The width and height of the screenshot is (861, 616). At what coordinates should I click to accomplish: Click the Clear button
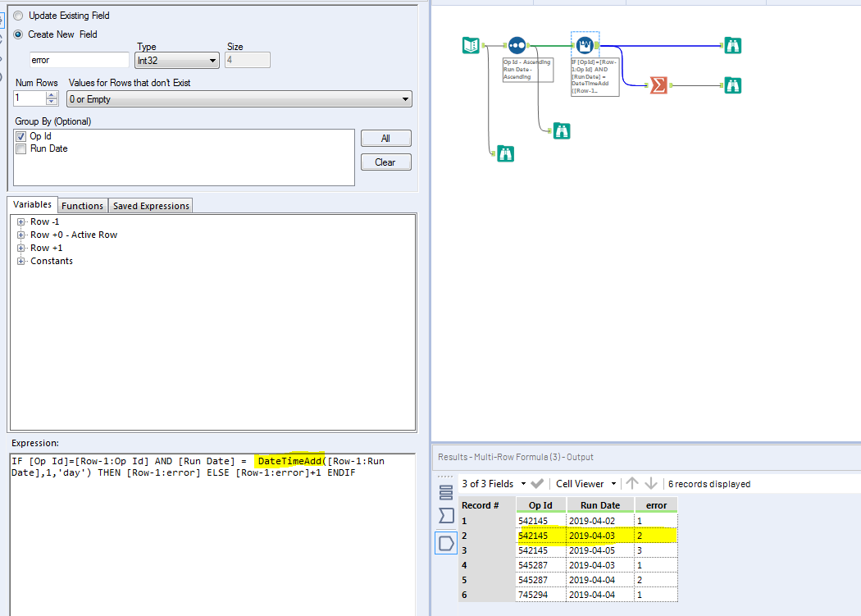(x=385, y=162)
